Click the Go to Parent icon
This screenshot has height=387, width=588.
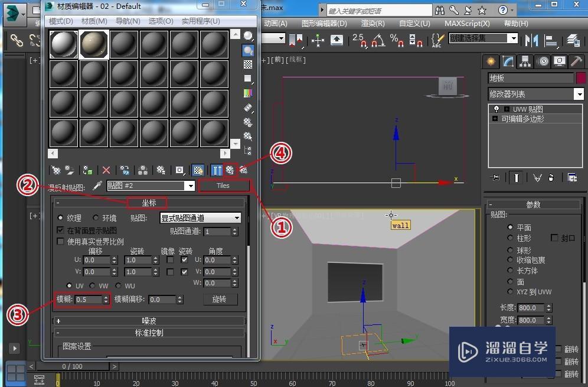tap(230, 170)
